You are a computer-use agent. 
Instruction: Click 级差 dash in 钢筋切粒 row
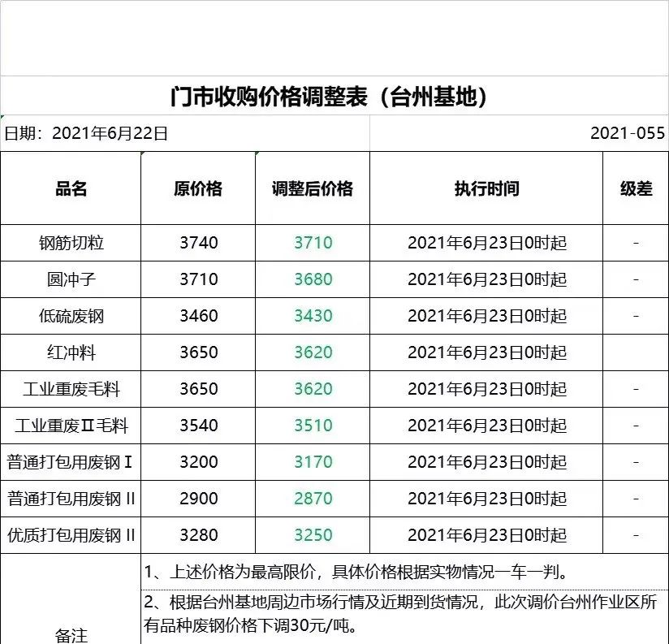(636, 243)
